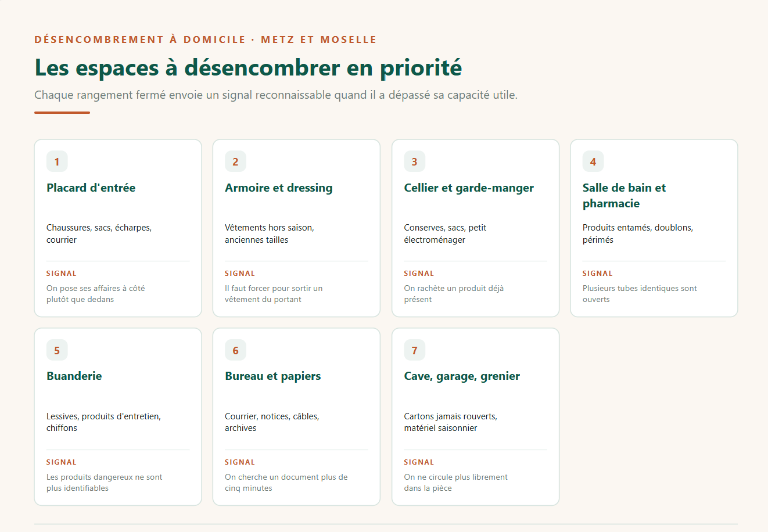Viewport: 768px width, 532px height.
Task: Click 'On pose ses affaires à côté plutôt que dedans'
Action: tap(96, 294)
